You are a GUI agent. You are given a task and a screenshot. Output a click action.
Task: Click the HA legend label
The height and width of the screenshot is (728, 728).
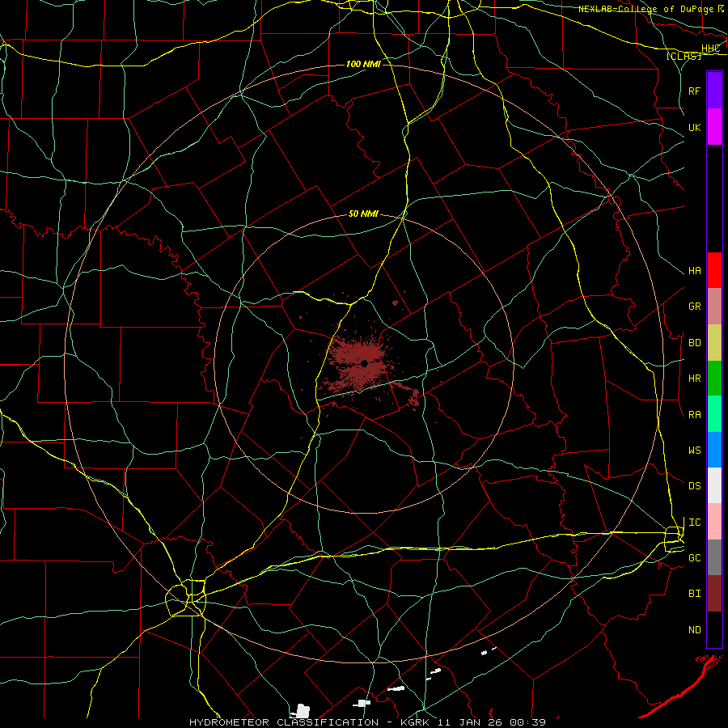[x=694, y=271]
